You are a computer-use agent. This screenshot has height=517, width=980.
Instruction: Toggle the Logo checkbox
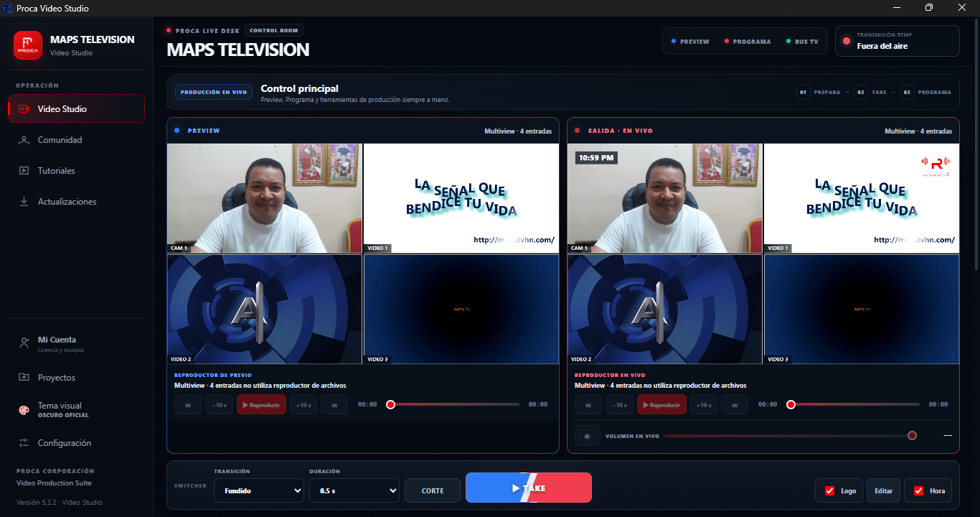pos(830,491)
